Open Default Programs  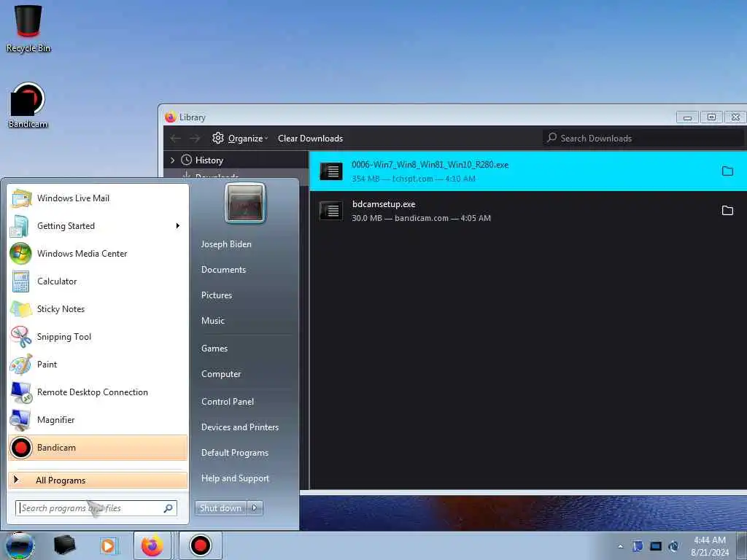point(235,453)
